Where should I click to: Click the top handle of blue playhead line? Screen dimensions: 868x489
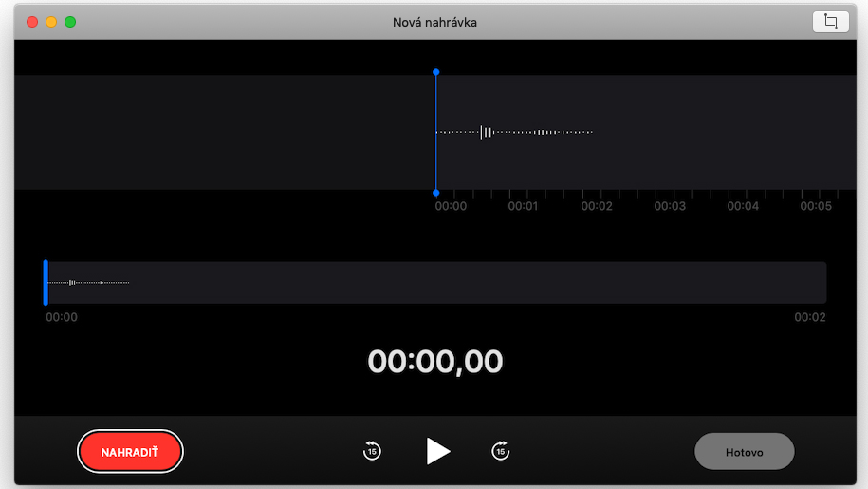tap(436, 72)
